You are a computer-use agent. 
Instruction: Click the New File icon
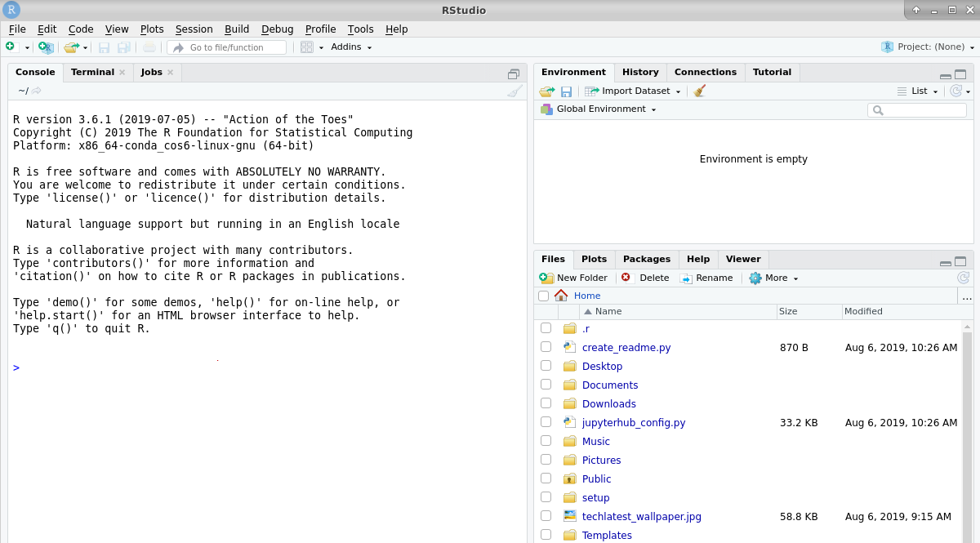point(11,47)
